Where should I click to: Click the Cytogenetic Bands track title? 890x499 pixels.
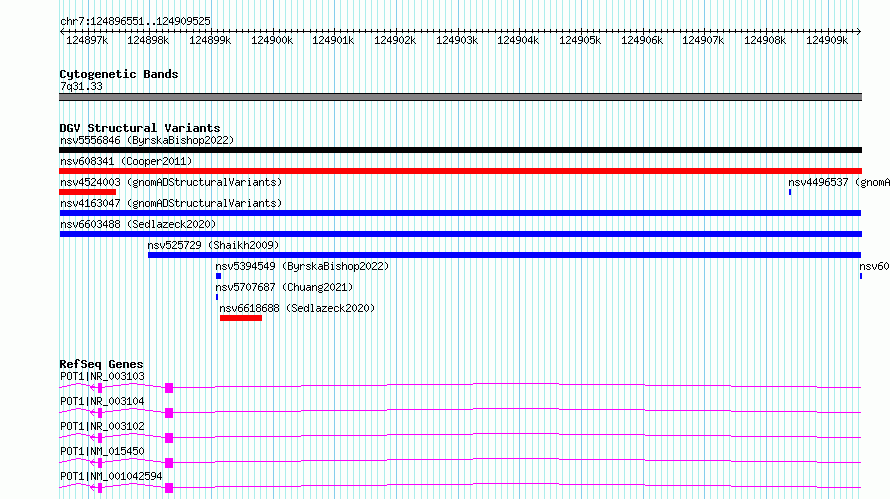point(119,74)
